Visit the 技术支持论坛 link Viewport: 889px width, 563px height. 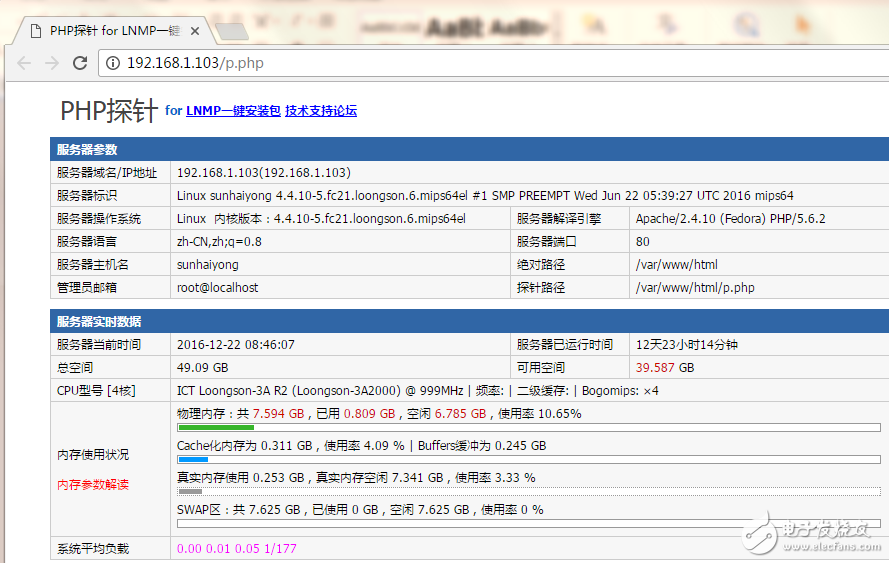[x=321, y=111]
